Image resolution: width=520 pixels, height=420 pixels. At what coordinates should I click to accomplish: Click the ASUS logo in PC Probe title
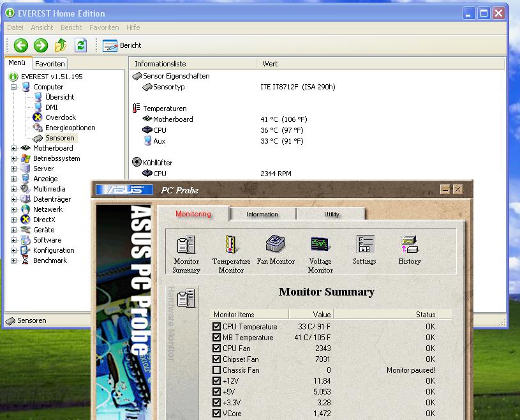click(124, 190)
